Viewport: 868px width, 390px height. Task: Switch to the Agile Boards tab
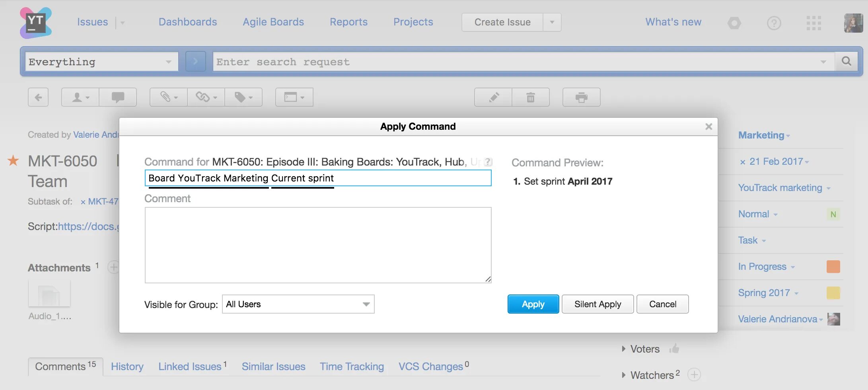click(x=273, y=22)
